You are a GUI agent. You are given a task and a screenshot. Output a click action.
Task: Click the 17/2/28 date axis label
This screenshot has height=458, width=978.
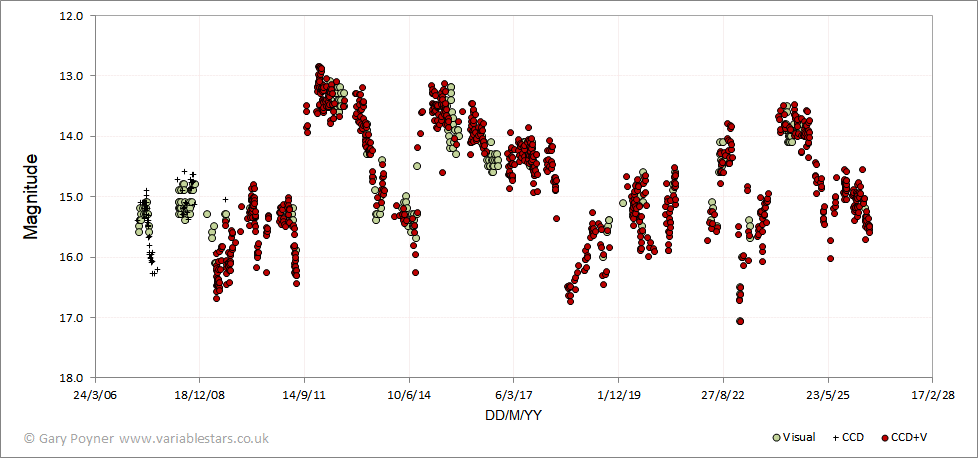click(x=932, y=395)
